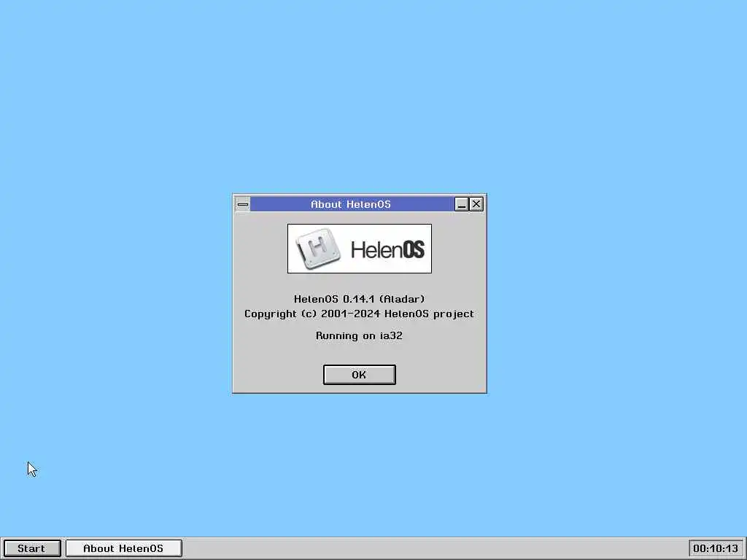The width and height of the screenshot is (747, 560).
Task: Open the Start menu on taskbar
Action: pos(32,548)
